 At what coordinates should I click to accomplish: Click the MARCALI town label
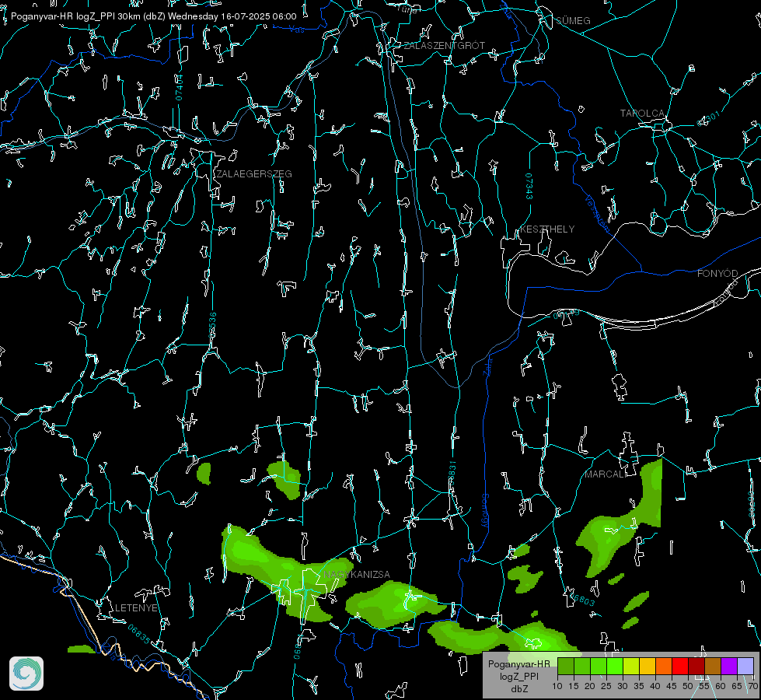pyautogui.click(x=606, y=474)
